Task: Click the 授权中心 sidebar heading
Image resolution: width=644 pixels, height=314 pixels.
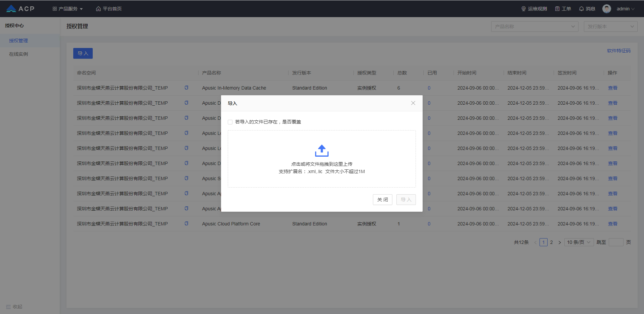Action: [14, 25]
